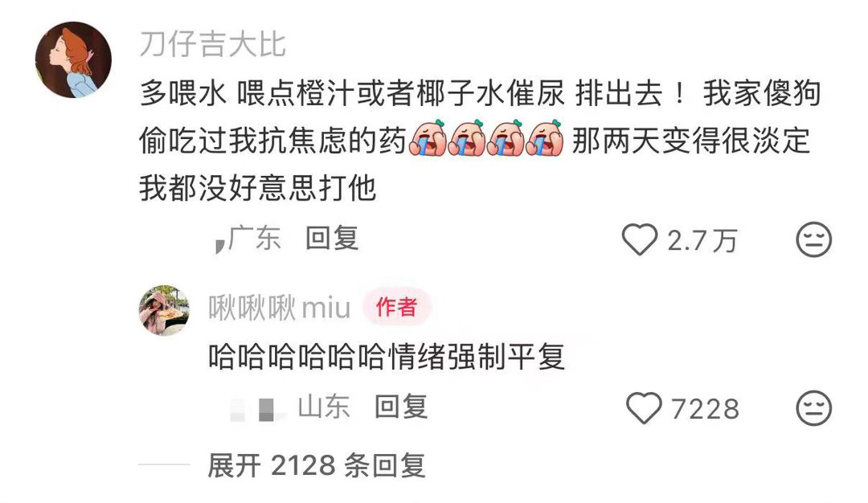
Task: Reply to the author's comment from 山东
Action: [x=401, y=407]
